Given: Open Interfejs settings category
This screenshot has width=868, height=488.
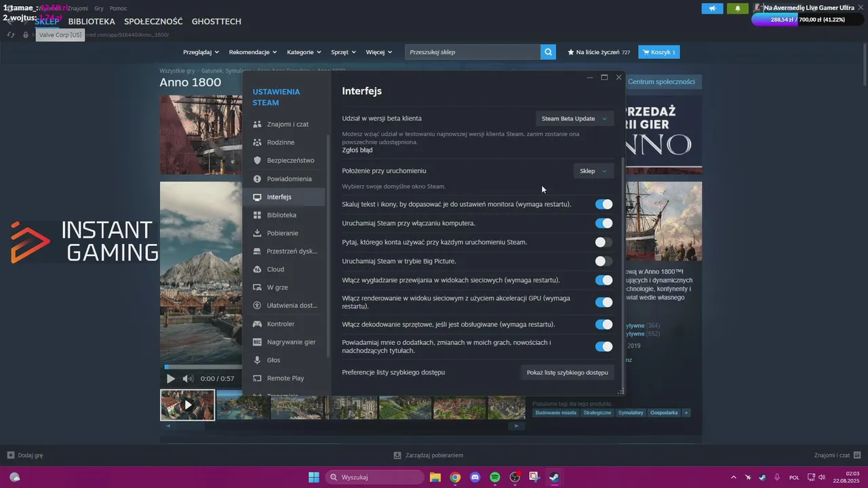Looking at the screenshot, I should pyautogui.click(x=285, y=197).
